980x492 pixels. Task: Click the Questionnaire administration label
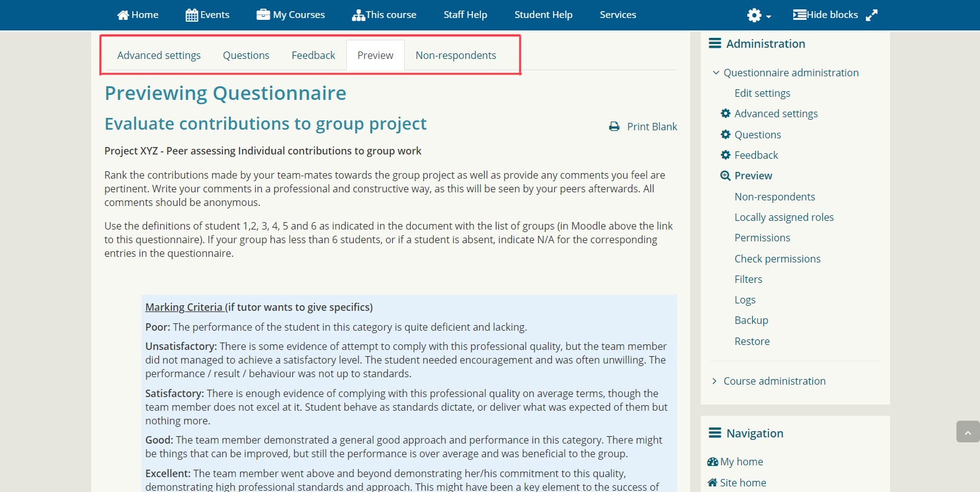click(791, 73)
